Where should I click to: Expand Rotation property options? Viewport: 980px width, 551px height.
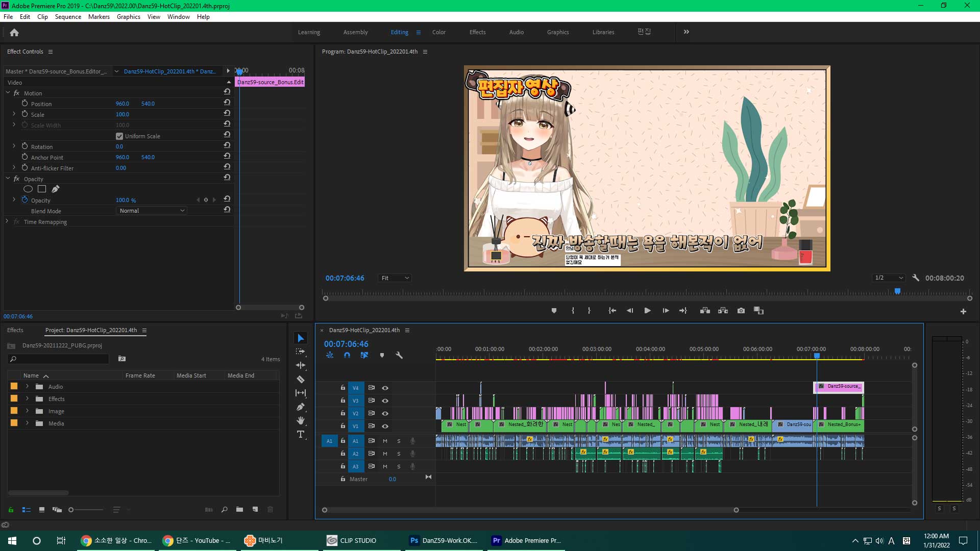point(14,146)
